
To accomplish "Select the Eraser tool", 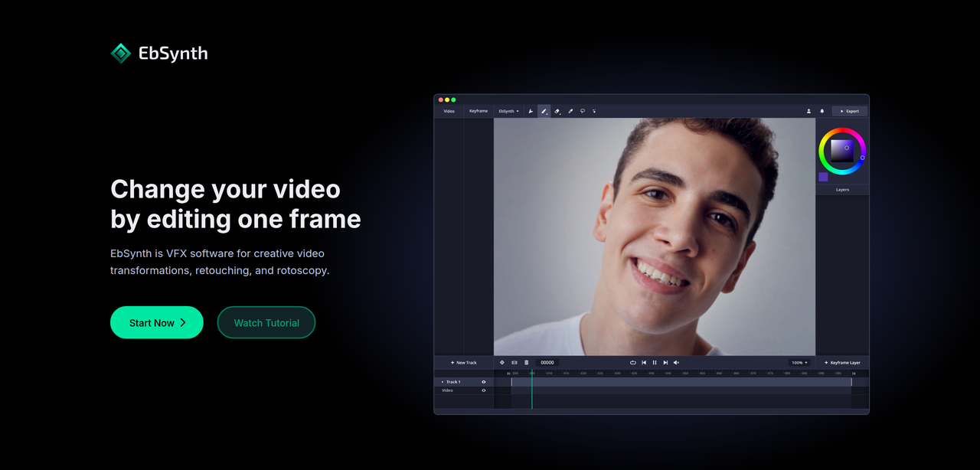I will tap(557, 111).
